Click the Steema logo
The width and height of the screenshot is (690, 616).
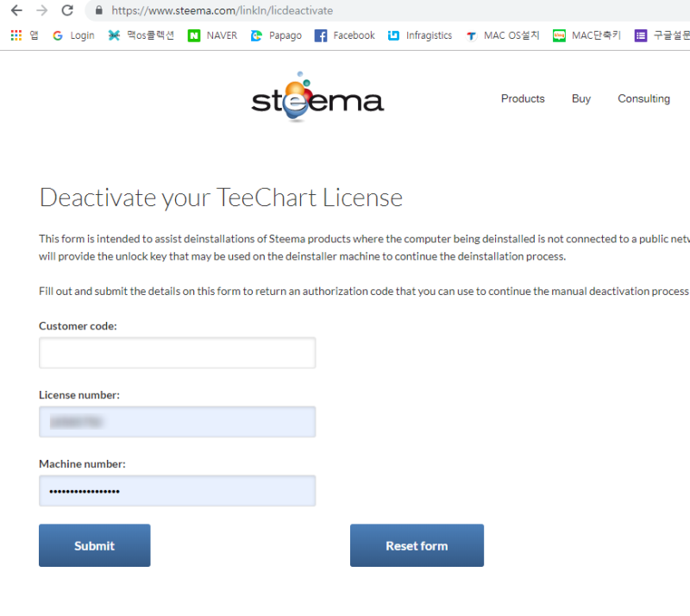pyautogui.click(x=317, y=98)
